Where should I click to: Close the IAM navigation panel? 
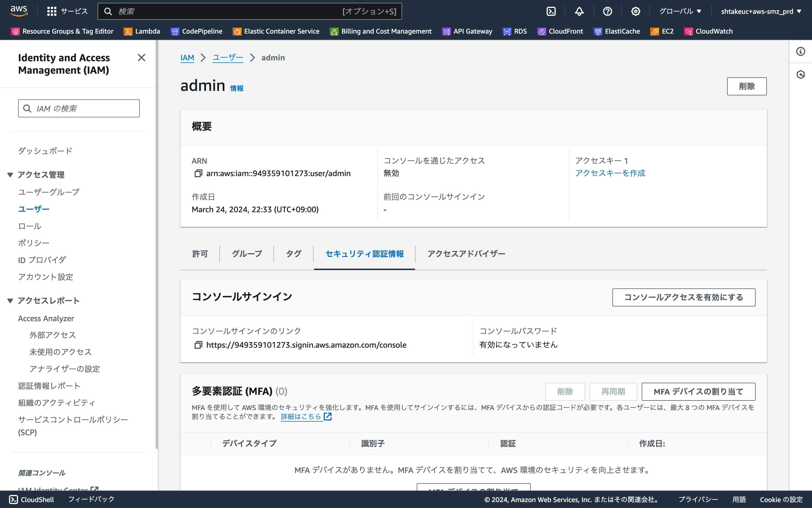coord(142,58)
